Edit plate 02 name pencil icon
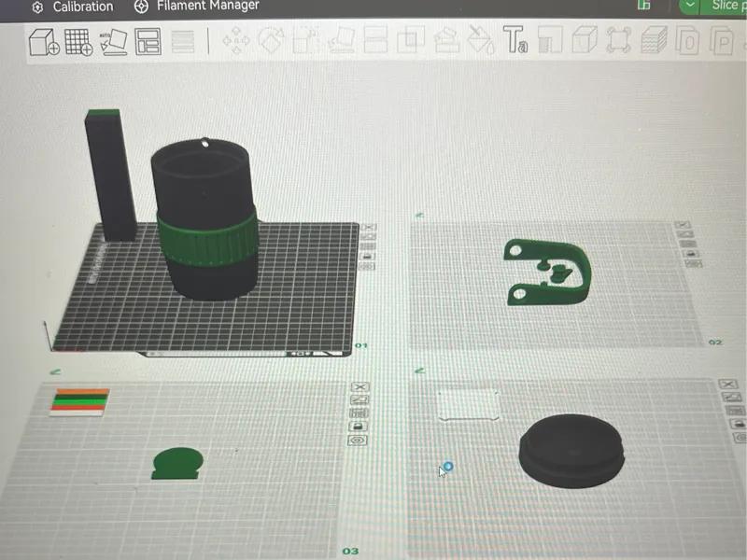747x560 pixels. [419, 216]
